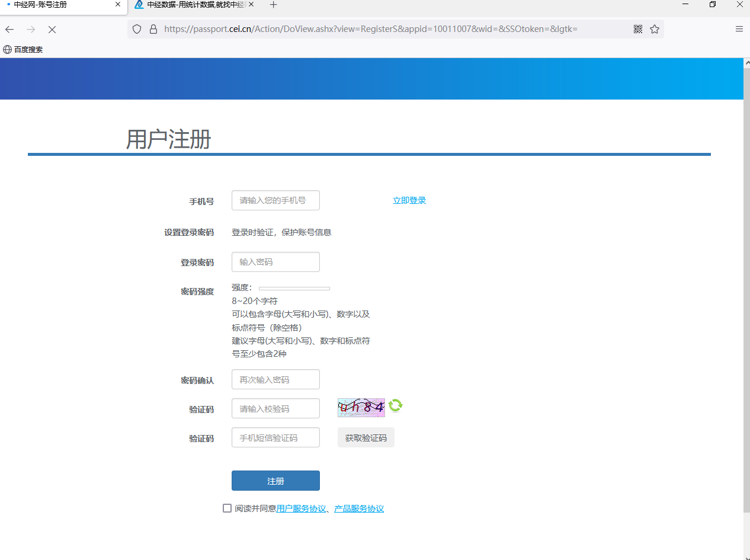This screenshot has width=750, height=560.
Task: Click the green refresh captcha icon
Action: (x=396, y=405)
